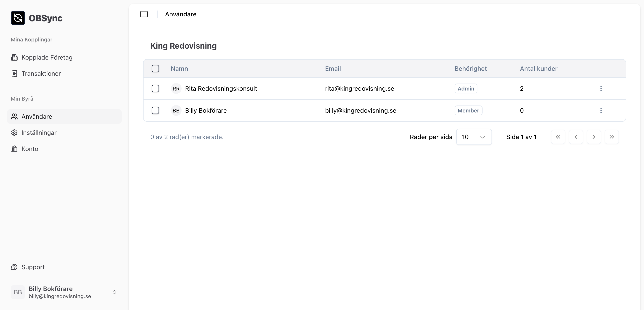Open Transaktioner in sidebar
Viewport: 644px width, 310px height.
41,74
